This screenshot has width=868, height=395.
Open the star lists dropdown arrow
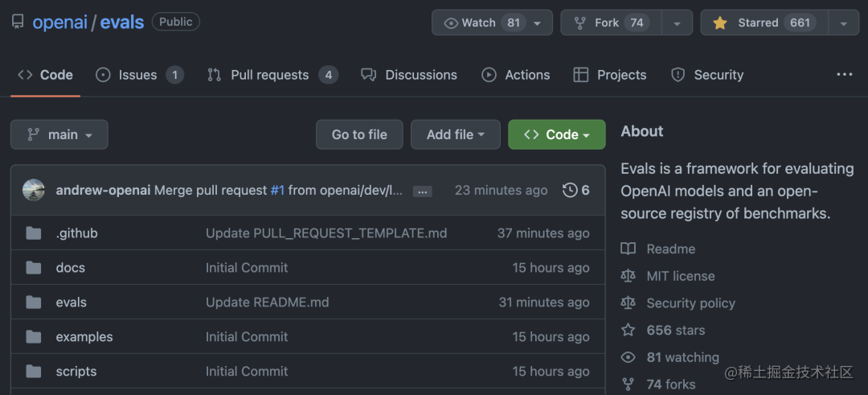[x=844, y=23]
